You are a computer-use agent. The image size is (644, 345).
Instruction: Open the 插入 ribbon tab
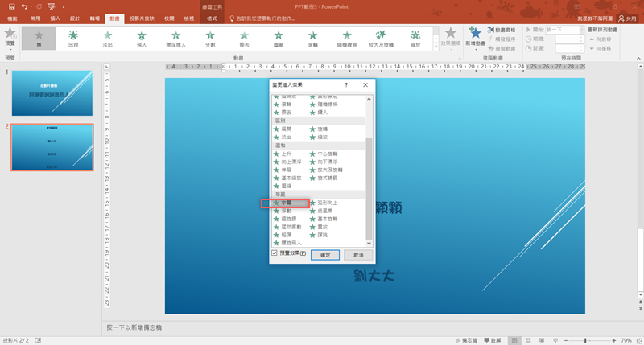[x=55, y=17]
